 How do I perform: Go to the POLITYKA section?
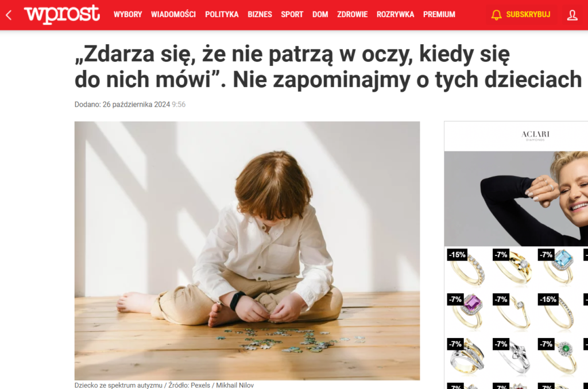pyautogui.click(x=222, y=14)
